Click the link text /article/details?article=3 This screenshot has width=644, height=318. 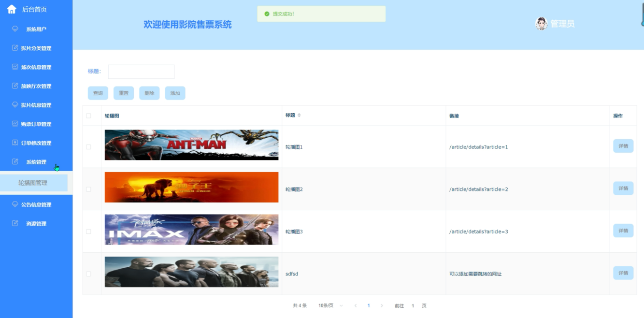pos(478,231)
